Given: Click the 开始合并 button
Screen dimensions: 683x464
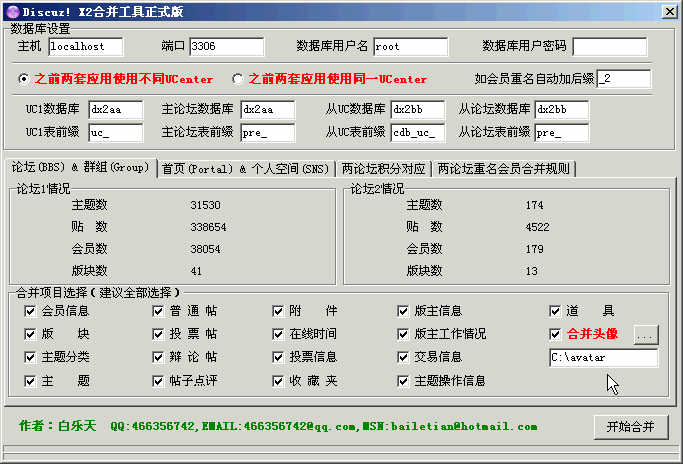Looking at the screenshot, I should (631, 427).
